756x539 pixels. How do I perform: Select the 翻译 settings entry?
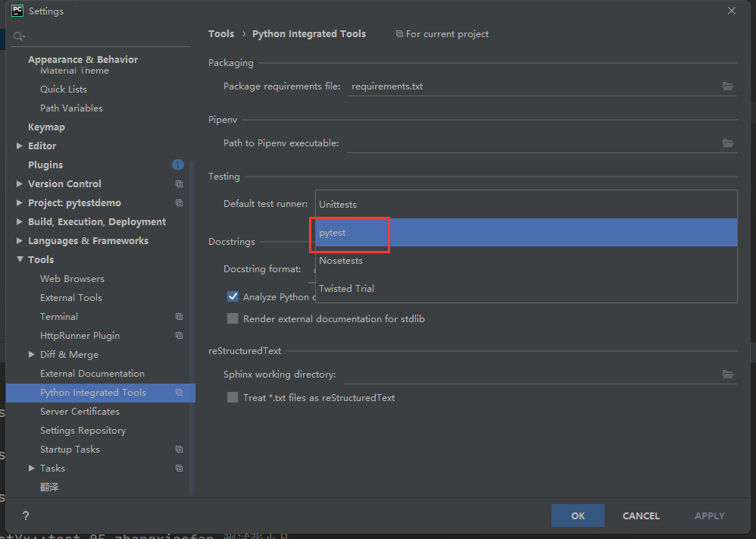49,487
